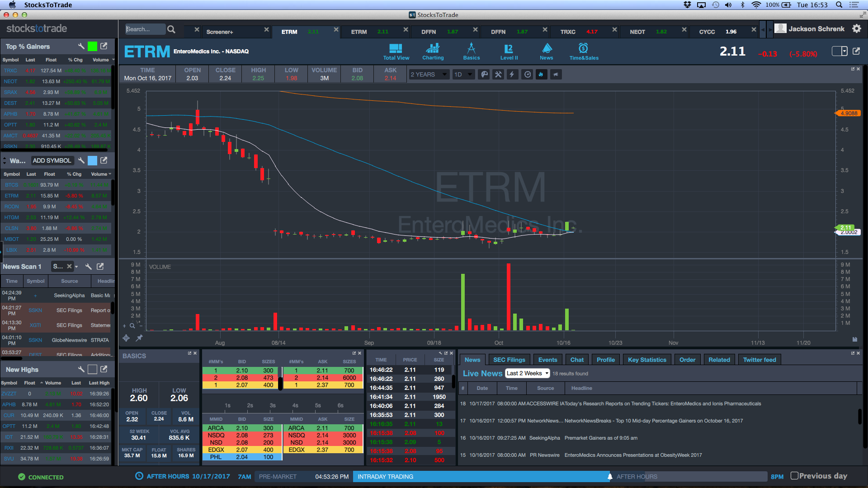The image size is (868, 488).
Task: Open the Last 2 Weeks news dropdown
Action: point(527,373)
